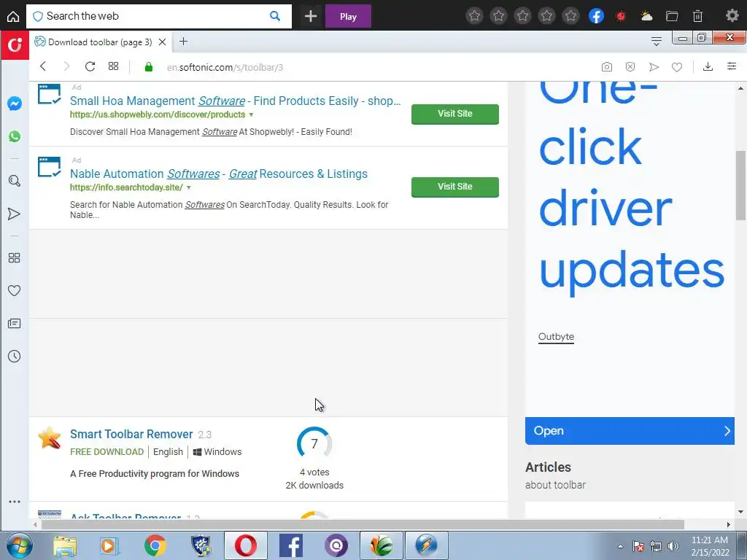The image size is (747, 560).
Task: Click the plus button beside Play
Action: [311, 16]
